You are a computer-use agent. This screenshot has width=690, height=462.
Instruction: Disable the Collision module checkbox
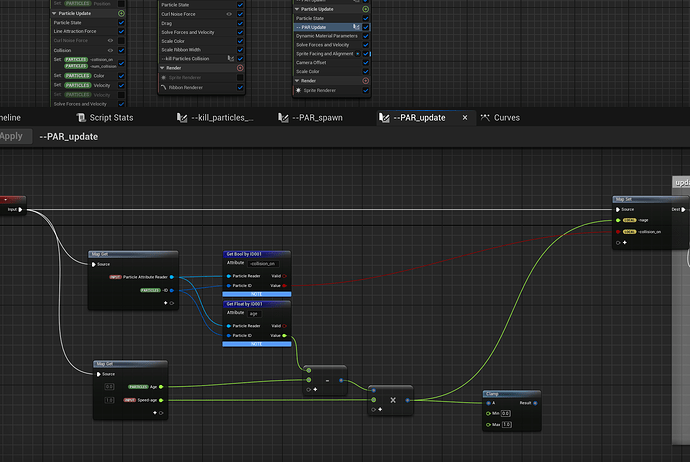point(121,50)
